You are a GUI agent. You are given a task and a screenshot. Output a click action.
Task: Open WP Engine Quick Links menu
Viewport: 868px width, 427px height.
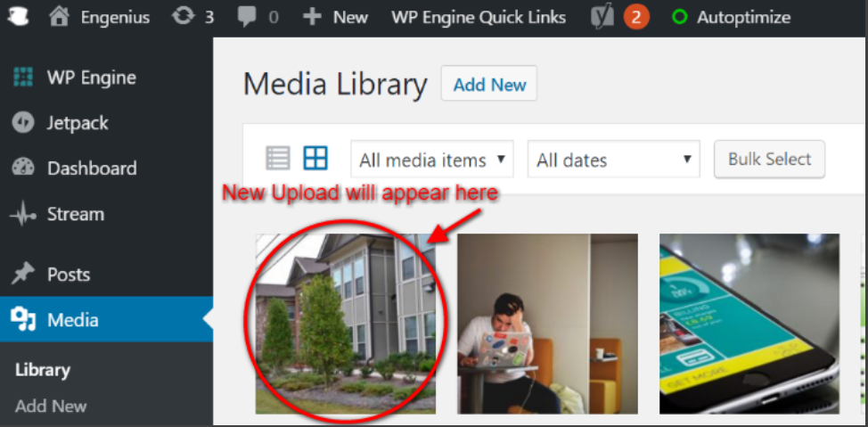(x=479, y=18)
